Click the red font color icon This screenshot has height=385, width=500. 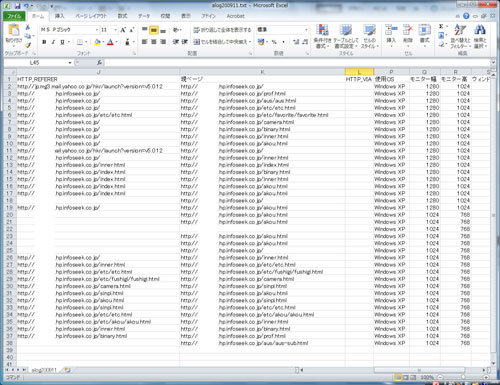(x=110, y=42)
